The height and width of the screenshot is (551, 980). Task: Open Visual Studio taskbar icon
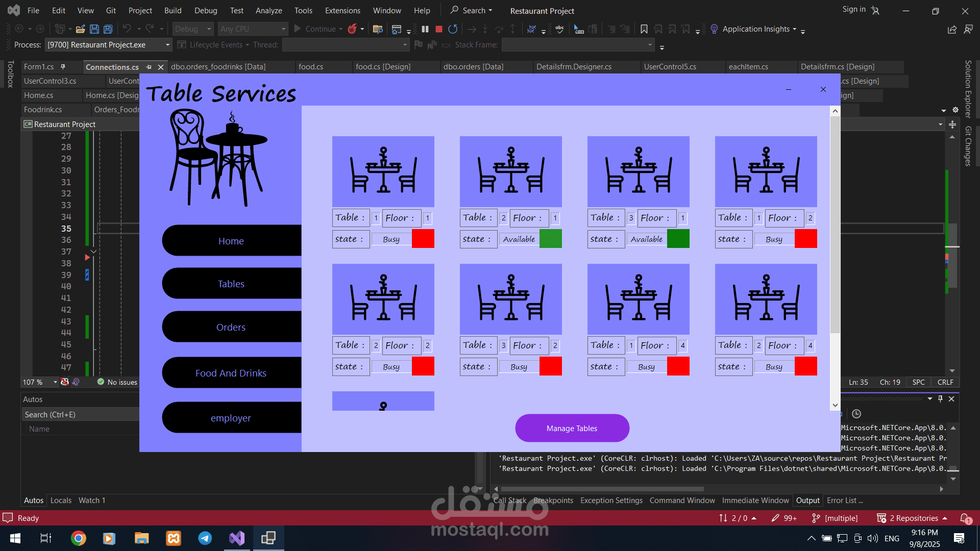point(237,538)
